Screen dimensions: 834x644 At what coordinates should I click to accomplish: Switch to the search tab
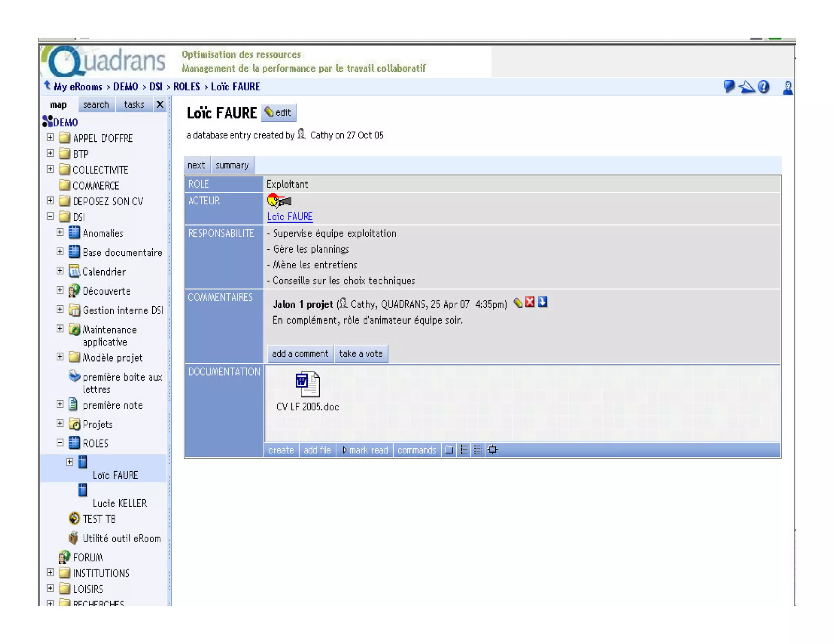(96, 105)
